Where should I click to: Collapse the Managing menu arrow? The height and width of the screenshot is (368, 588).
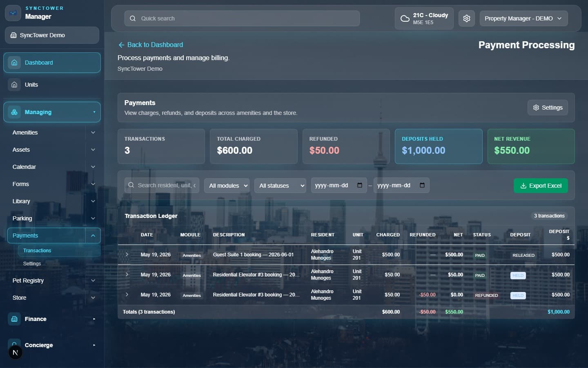(94, 112)
